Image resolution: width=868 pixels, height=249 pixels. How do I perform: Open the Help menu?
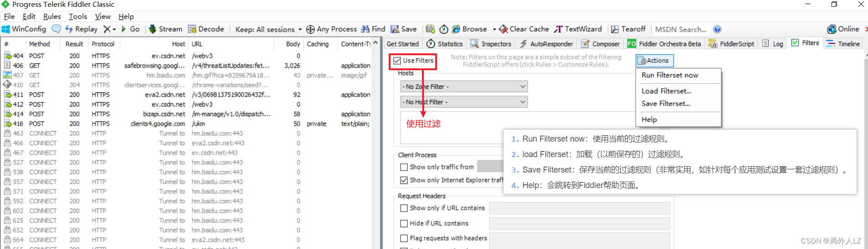click(126, 16)
